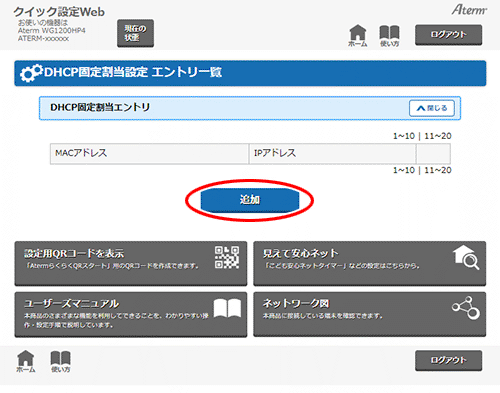The width and height of the screenshot is (500, 393).
Task: Open the bottom 使い方 book icon
Action: 60,361
